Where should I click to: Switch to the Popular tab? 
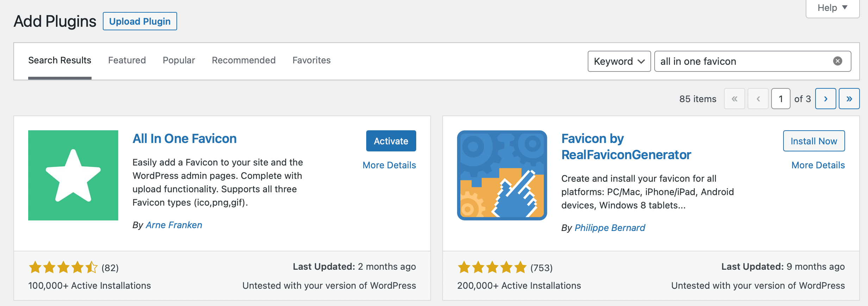point(179,60)
